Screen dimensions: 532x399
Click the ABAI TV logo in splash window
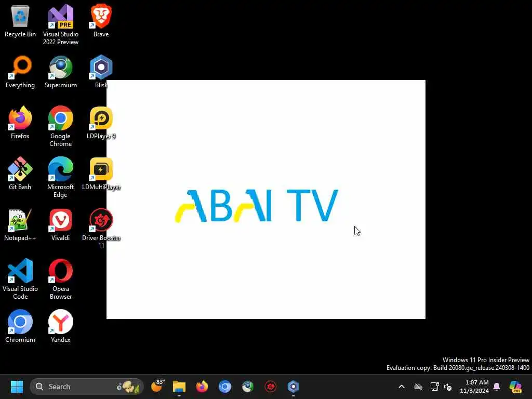[257, 206]
